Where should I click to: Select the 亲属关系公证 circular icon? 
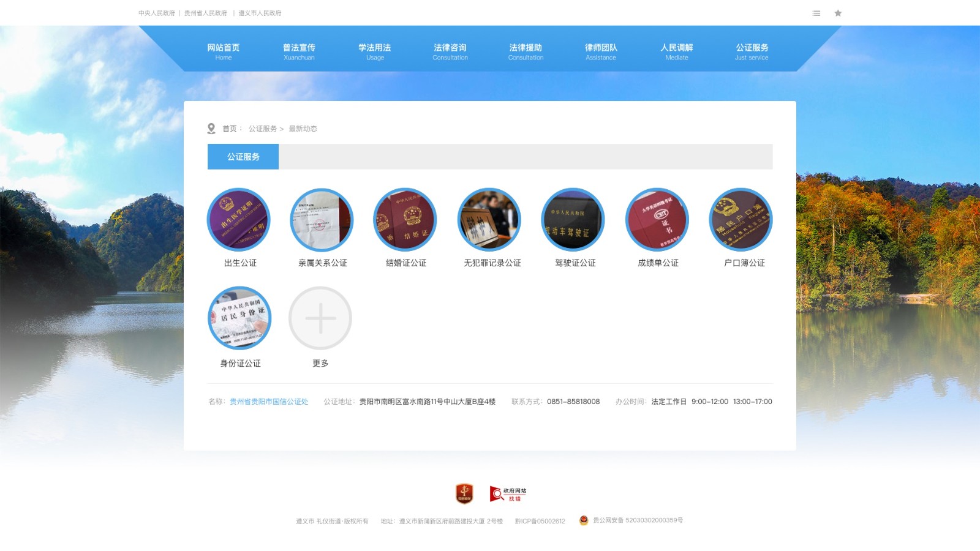[x=322, y=220]
